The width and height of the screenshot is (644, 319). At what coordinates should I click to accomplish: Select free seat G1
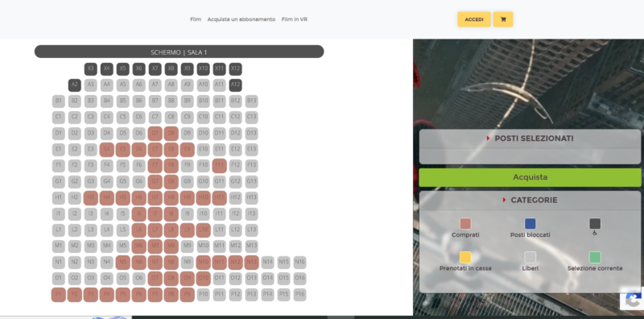[x=58, y=182]
